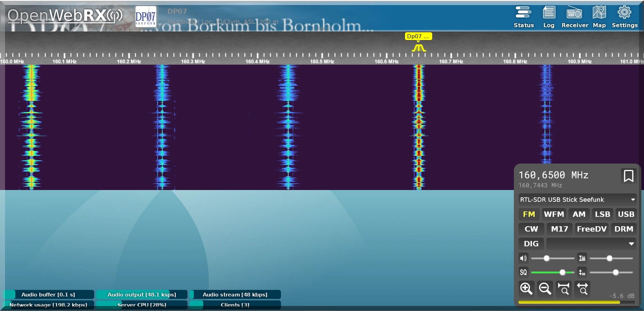Open the Log panel icon
The image size is (644, 311).
pos(549,17)
